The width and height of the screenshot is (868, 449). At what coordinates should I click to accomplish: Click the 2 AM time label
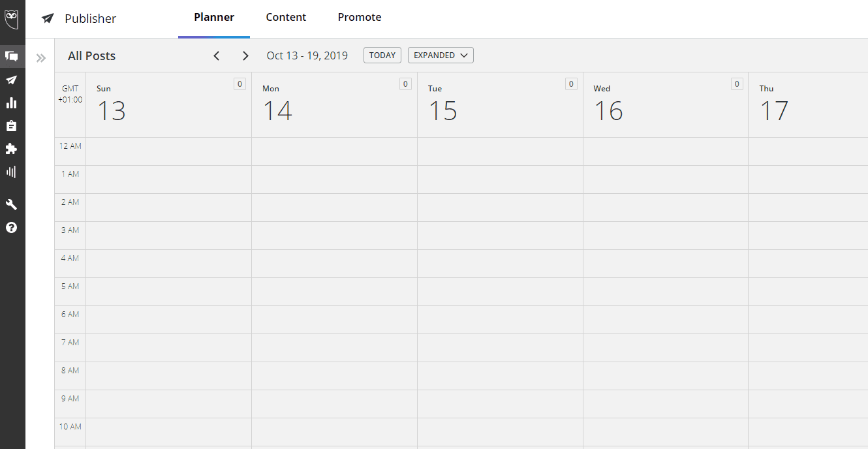click(x=70, y=202)
